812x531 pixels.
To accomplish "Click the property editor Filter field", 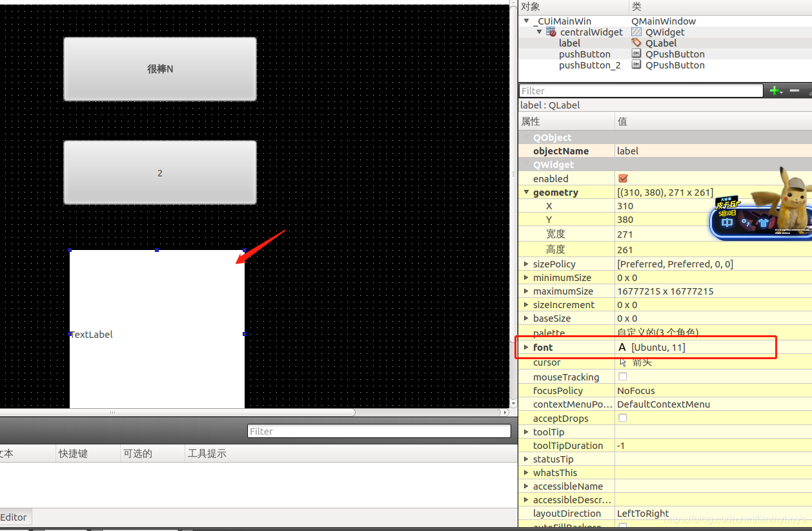I will coord(642,91).
